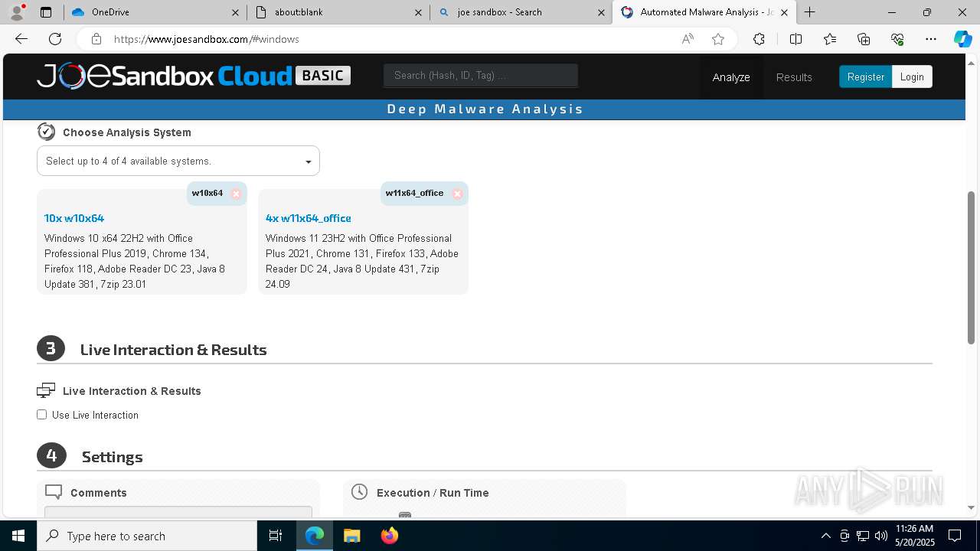
Task: Open the notification center icon
Action: (955, 536)
